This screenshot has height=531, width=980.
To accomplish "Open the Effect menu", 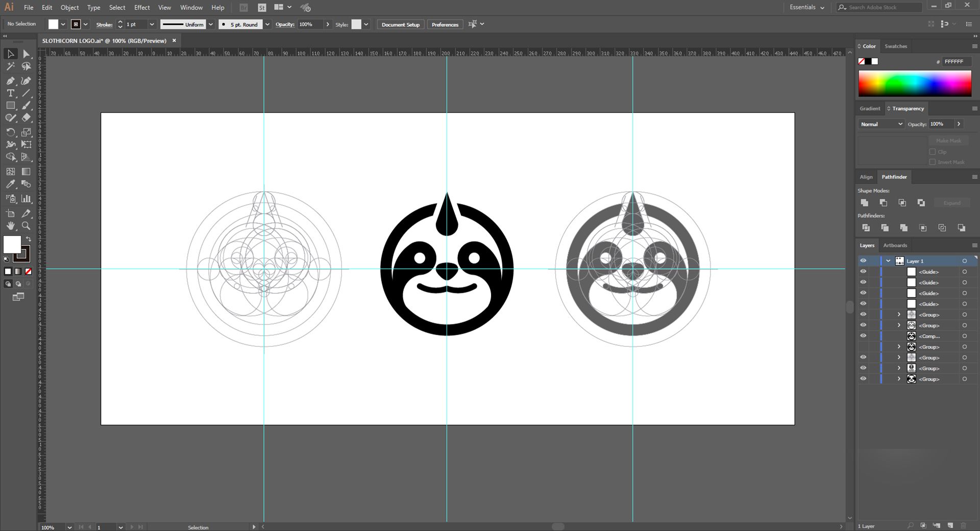I will pos(142,7).
